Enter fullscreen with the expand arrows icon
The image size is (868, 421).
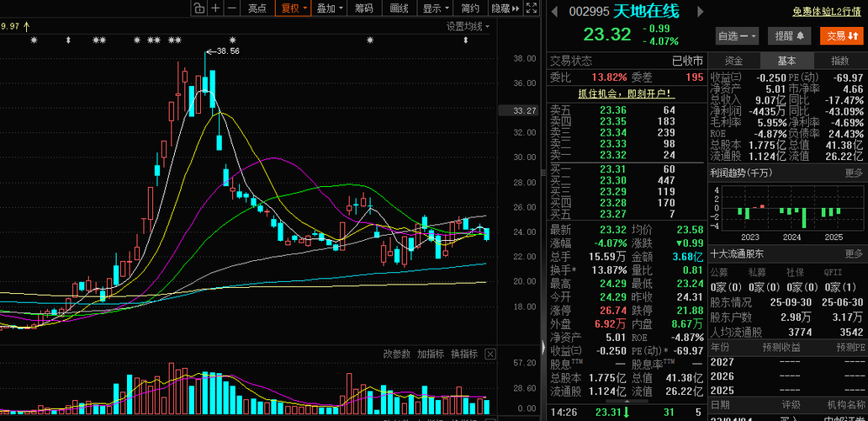click(x=531, y=8)
